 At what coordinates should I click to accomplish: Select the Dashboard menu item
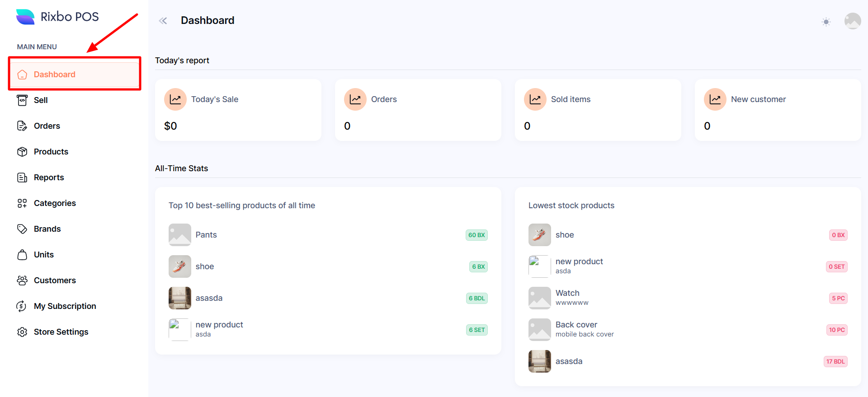click(x=54, y=75)
